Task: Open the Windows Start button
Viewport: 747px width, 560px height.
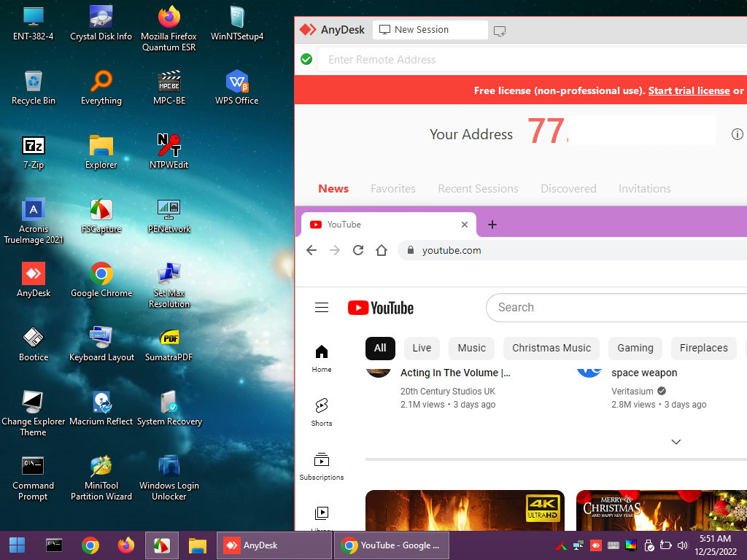Action: [18, 545]
